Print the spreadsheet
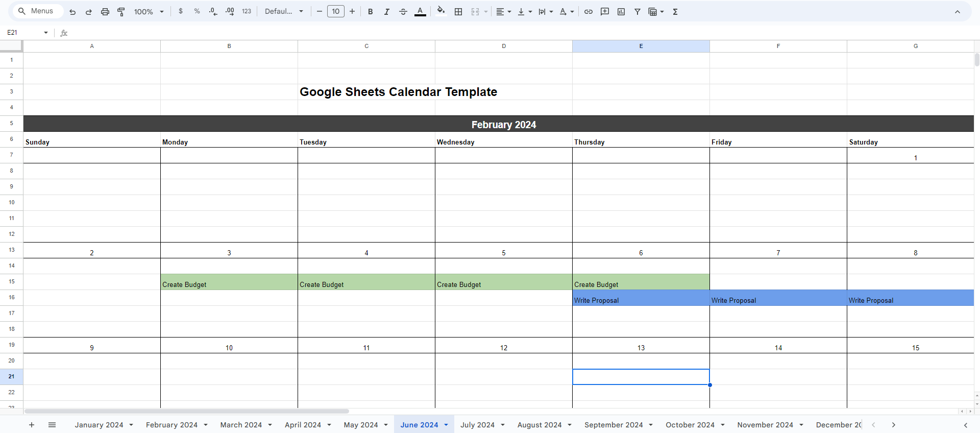Viewport: 980px width, 433px height. coord(105,12)
